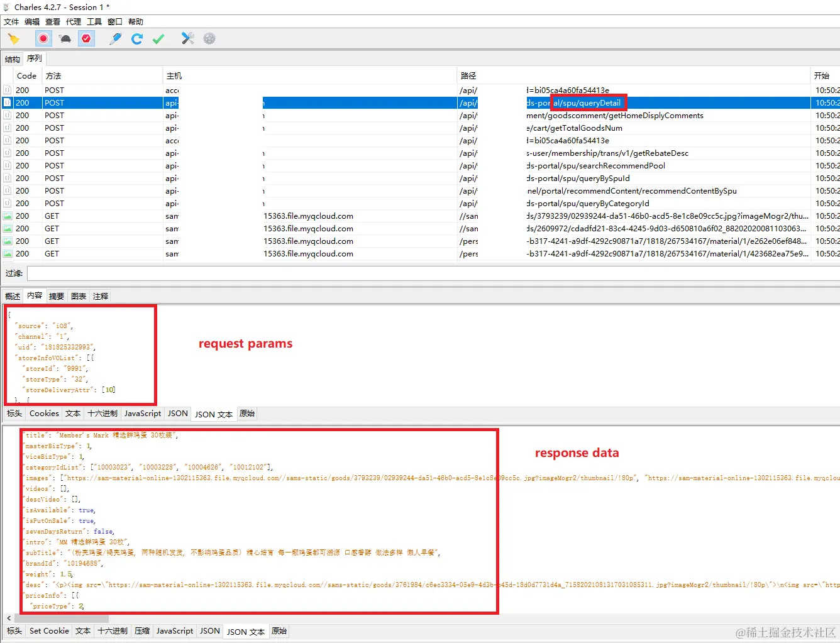Open the 编辑 menu
The image size is (840, 643).
click(x=32, y=21)
